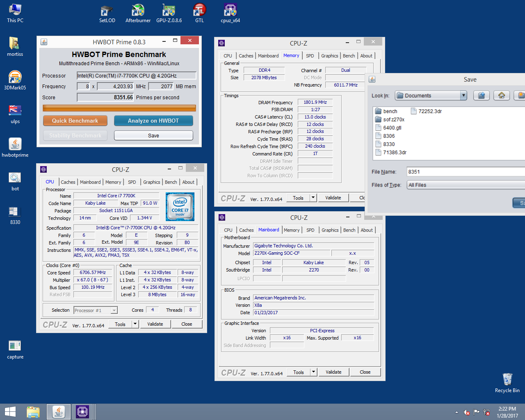Open Graphics tab in bottom-left CPU-Z window
525x420 pixels.
pos(152,182)
